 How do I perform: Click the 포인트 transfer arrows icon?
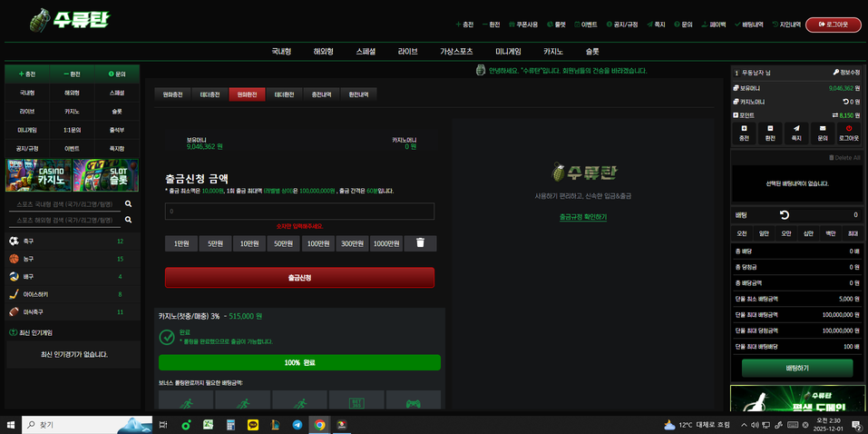pos(835,115)
